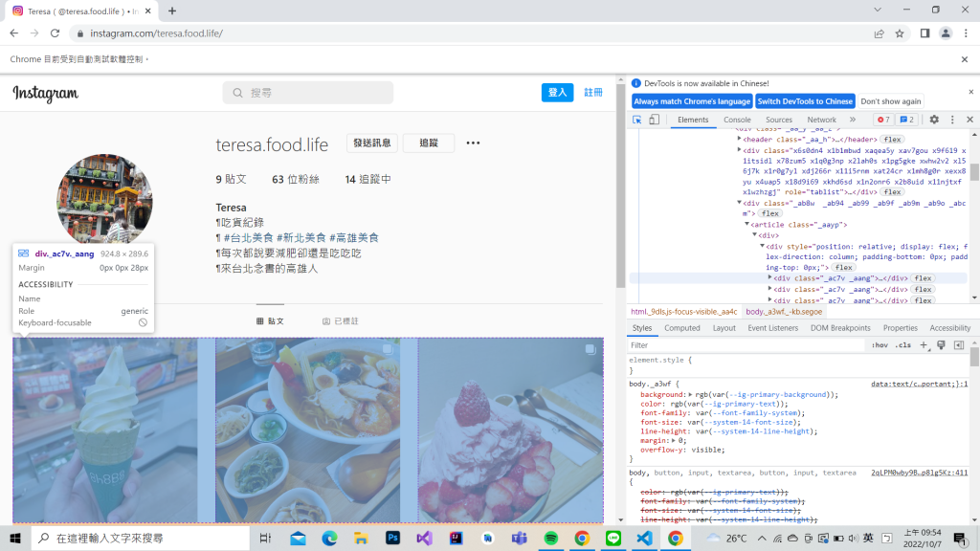This screenshot has width=980, height=551.
Task: Open the Accessibility tab
Action: pyautogui.click(x=949, y=328)
